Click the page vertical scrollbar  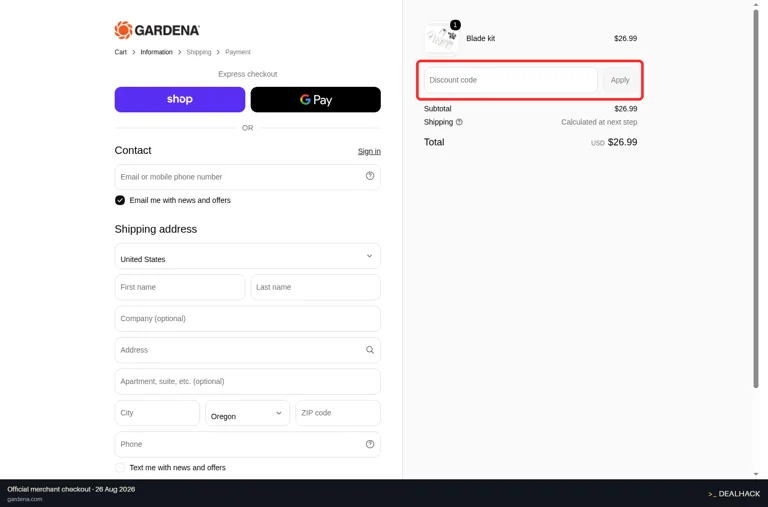coord(756,198)
